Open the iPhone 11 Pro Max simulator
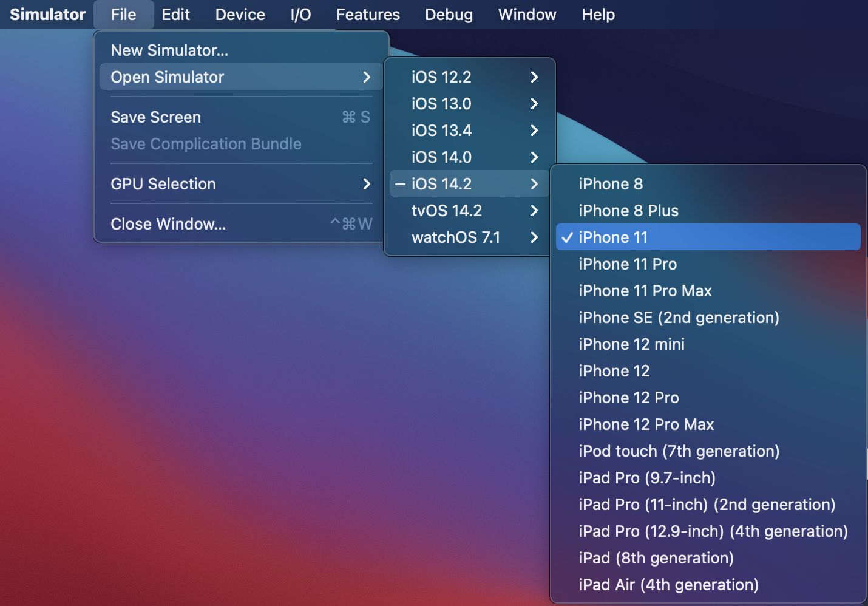The height and width of the screenshot is (606, 868). coord(708,291)
